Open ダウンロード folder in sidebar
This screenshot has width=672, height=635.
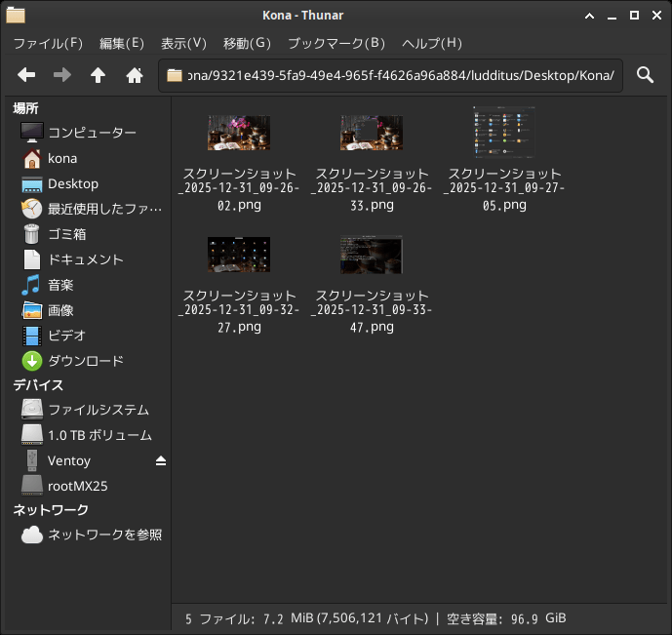[85, 361]
